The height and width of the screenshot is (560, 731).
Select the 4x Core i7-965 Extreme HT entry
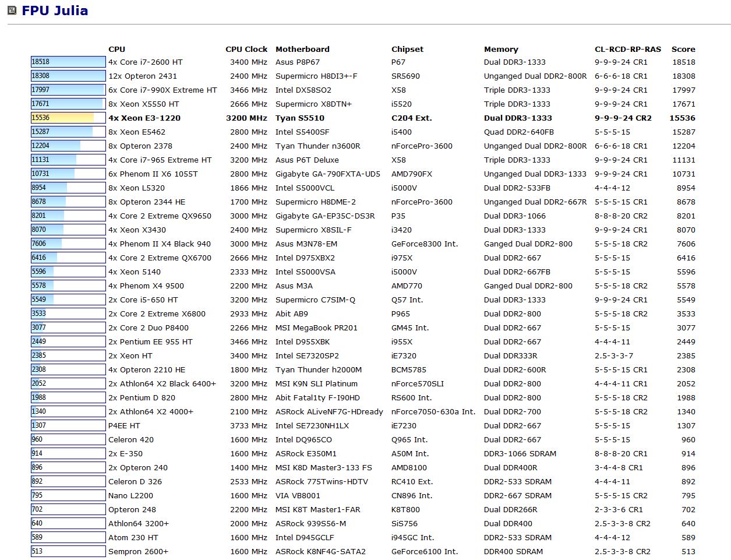click(160, 160)
